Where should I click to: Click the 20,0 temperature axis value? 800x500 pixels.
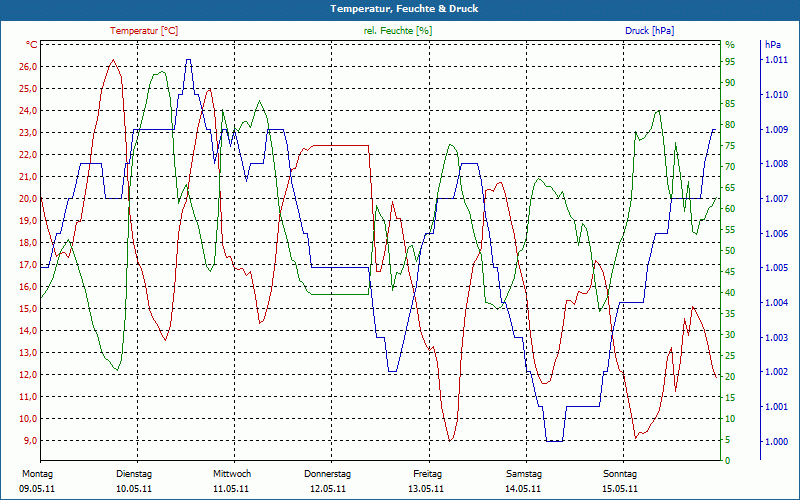pos(28,198)
